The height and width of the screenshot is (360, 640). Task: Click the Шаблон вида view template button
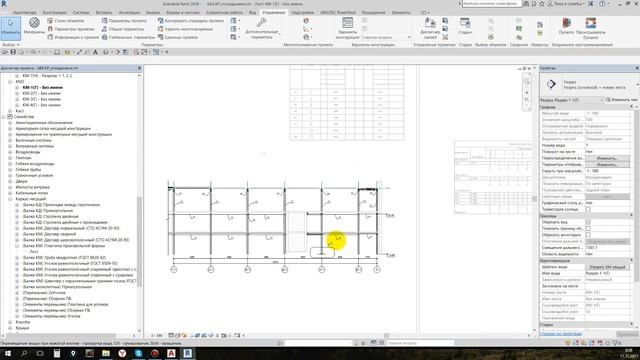point(607,267)
